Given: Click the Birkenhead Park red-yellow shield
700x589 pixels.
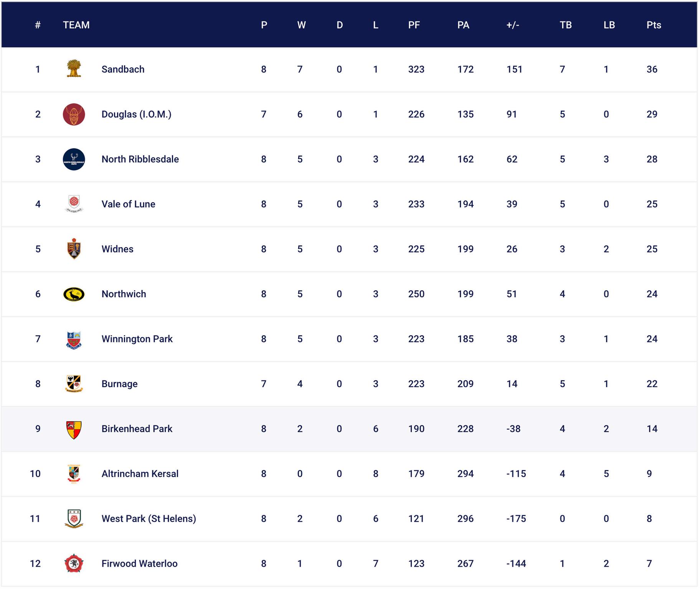Looking at the screenshot, I should click(74, 429).
